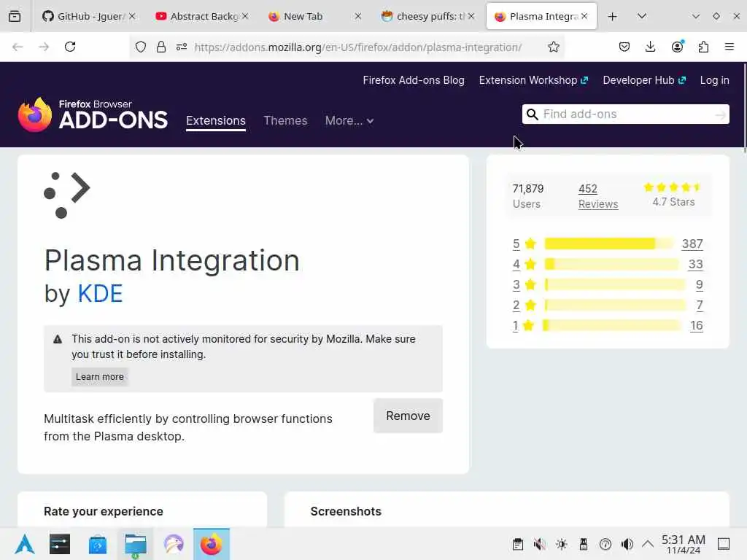Click the one-star rating bar

point(612,326)
